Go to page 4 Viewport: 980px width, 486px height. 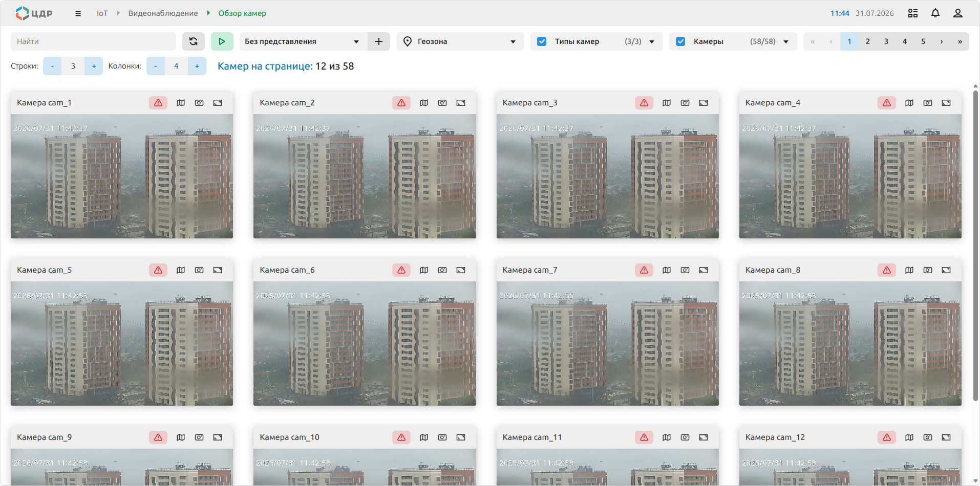coord(905,41)
